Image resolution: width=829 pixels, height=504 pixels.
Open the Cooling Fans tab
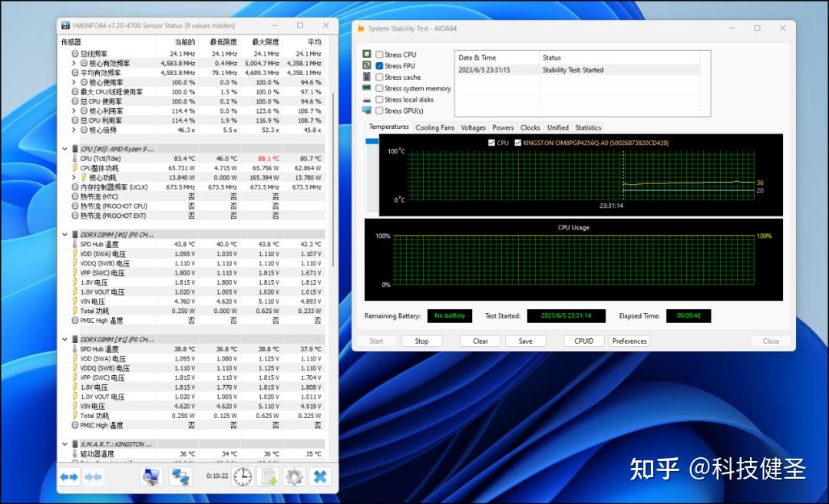tap(435, 127)
